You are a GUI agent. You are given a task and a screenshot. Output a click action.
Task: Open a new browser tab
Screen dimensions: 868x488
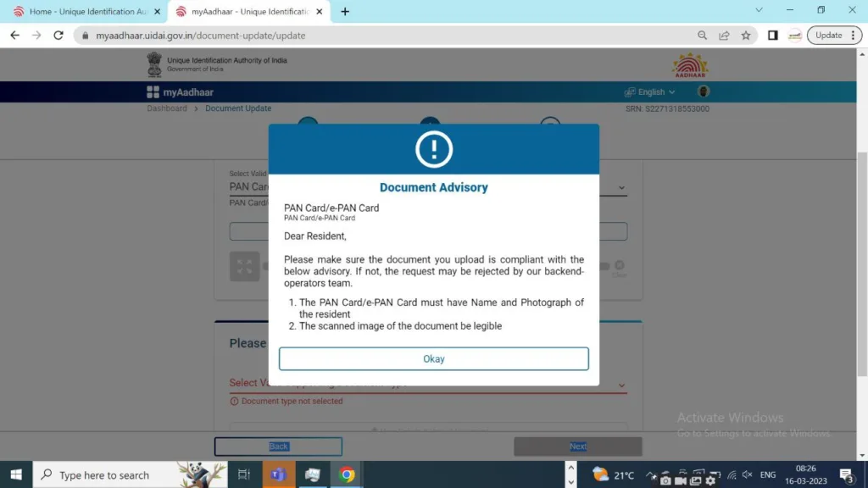[x=345, y=12]
